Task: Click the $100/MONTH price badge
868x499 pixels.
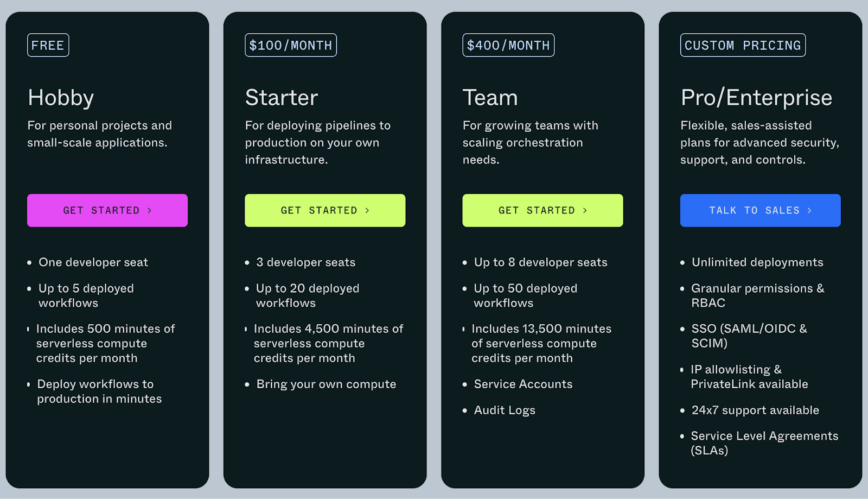Action: click(290, 46)
